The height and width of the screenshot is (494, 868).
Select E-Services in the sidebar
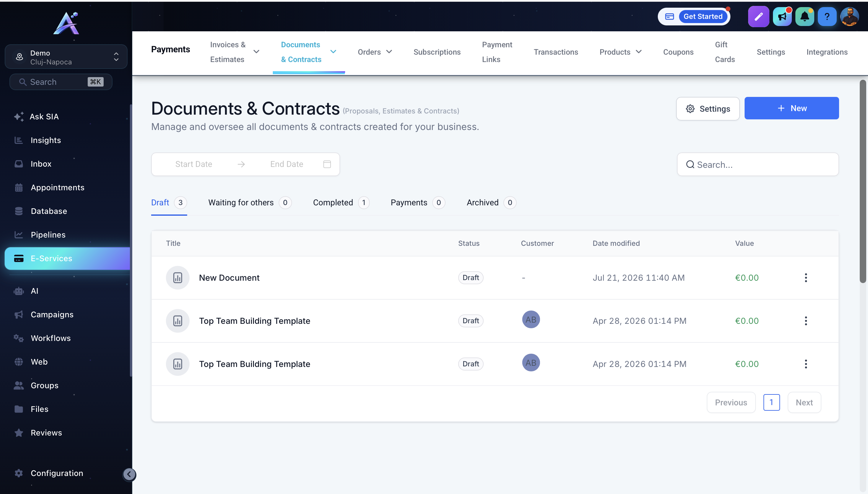pyautogui.click(x=67, y=259)
